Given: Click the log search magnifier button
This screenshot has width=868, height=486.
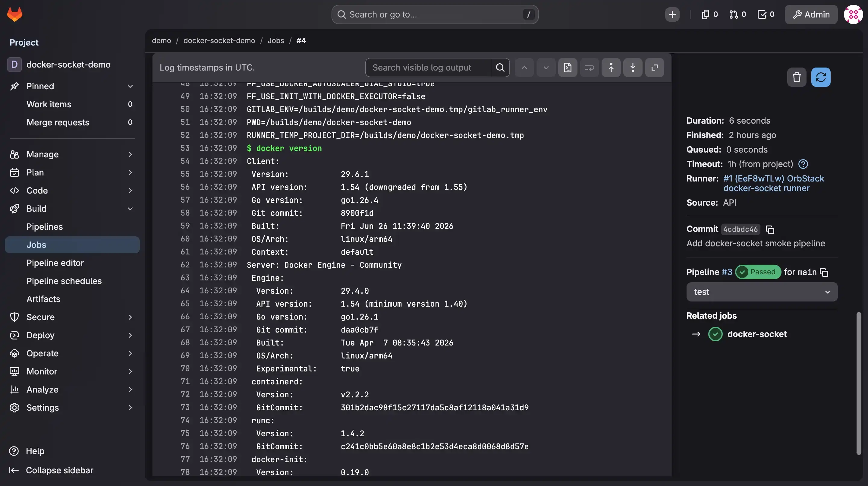Looking at the screenshot, I should [500, 68].
